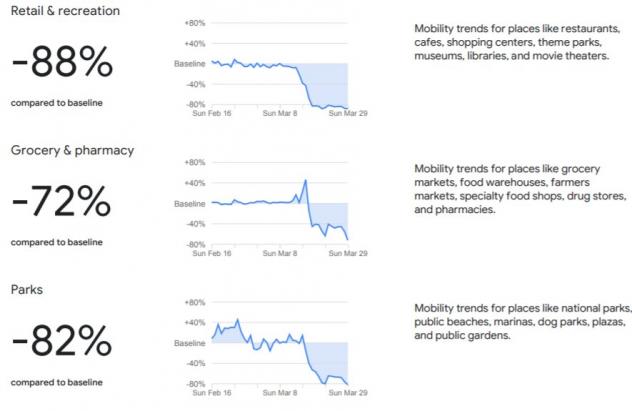The image size is (632, 411).
Task: Click the spike peak in the grocery chart
Action: click(305, 181)
